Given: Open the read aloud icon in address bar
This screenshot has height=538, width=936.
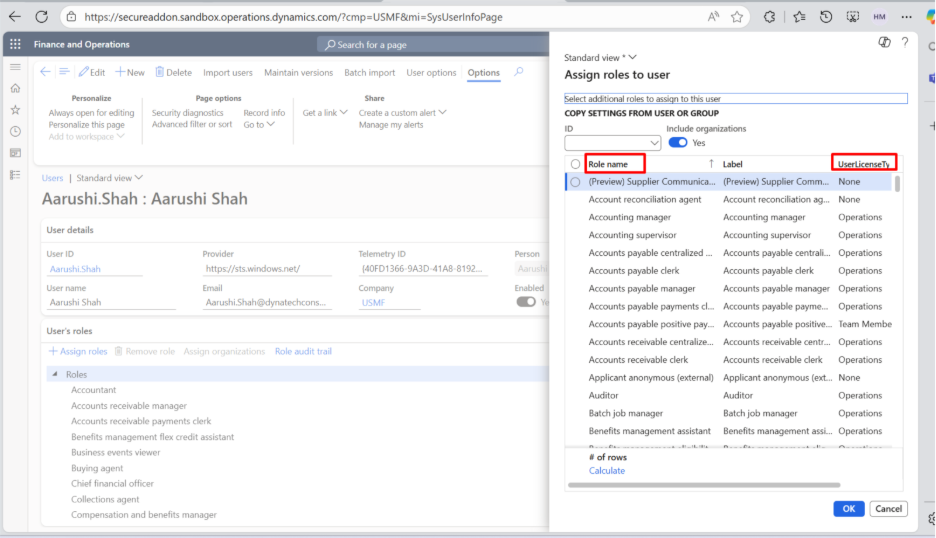Looking at the screenshot, I should pyautogui.click(x=713, y=17).
